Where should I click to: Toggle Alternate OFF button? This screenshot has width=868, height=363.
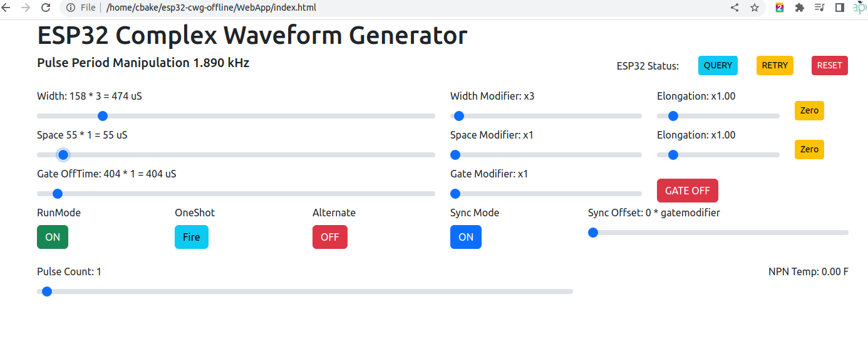coord(330,237)
